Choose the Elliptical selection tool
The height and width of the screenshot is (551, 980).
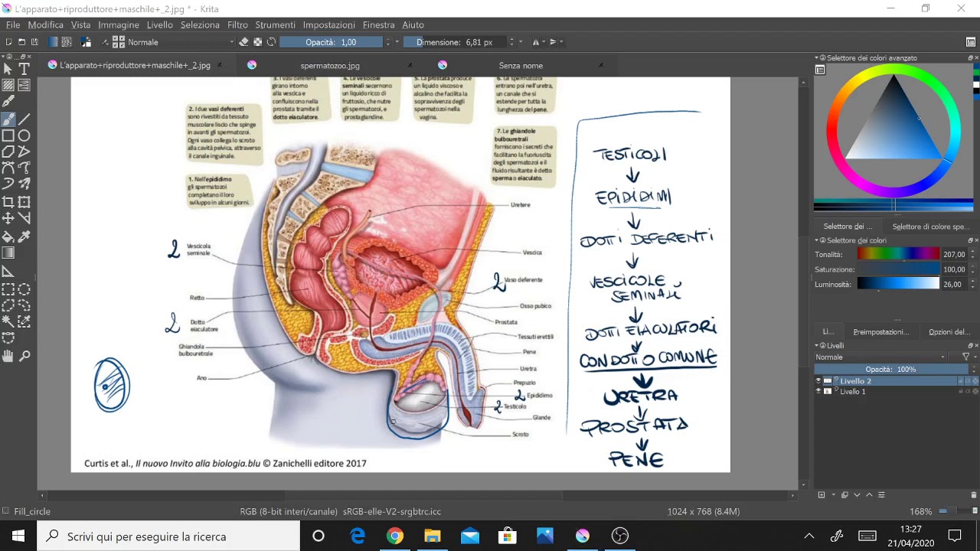click(x=24, y=289)
